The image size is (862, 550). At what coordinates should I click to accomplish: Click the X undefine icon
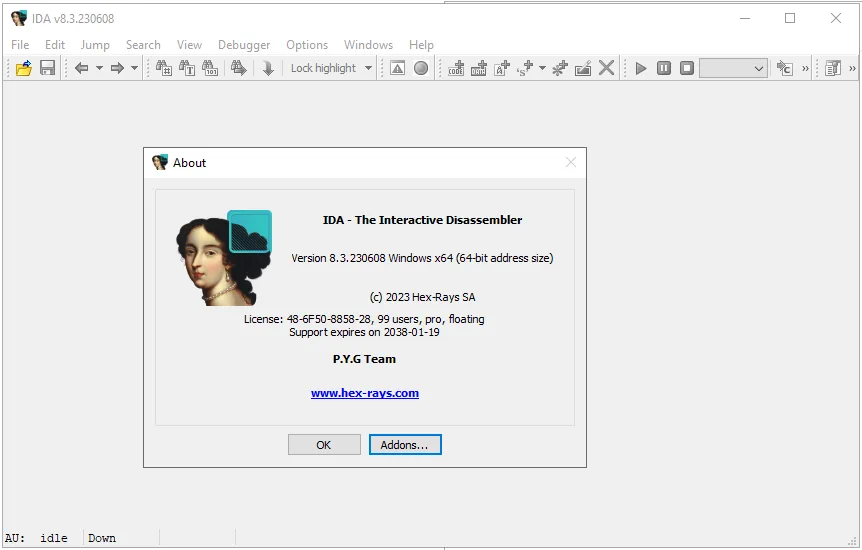tap(606, 68)
